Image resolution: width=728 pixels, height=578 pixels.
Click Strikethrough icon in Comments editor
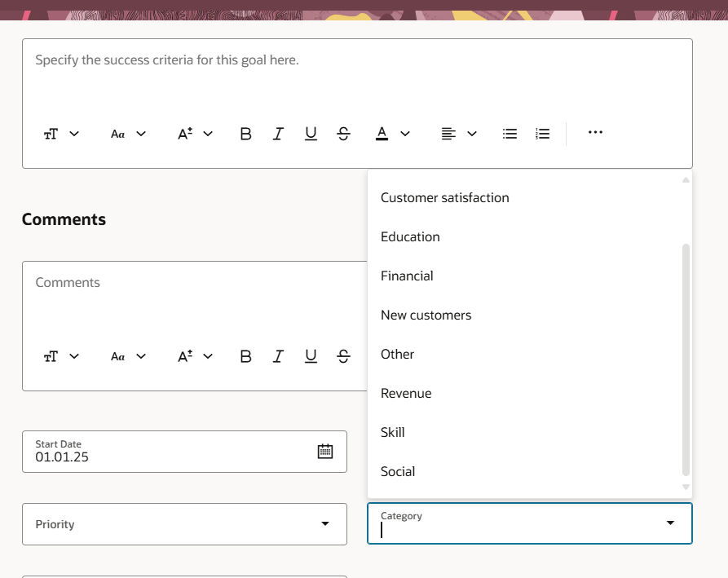tap(343, 356)
